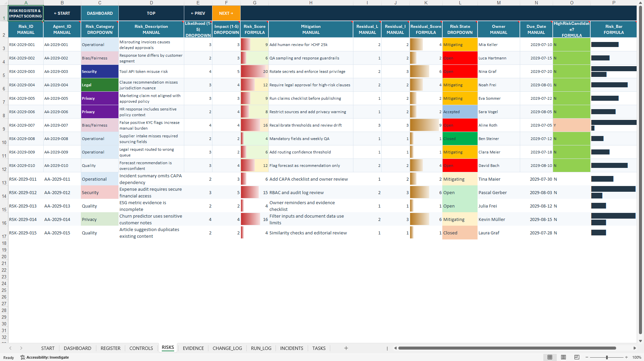Zoom out with minus icon
This screenshot has width=644, height=361.
click(x=587, y=357)
